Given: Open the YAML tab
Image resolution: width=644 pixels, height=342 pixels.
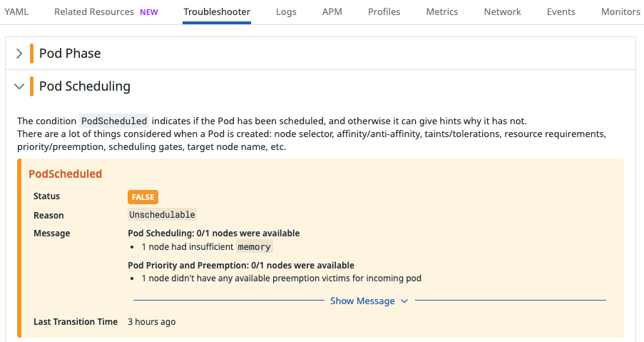Looking at the screenshot, I should tap(16, 12).
